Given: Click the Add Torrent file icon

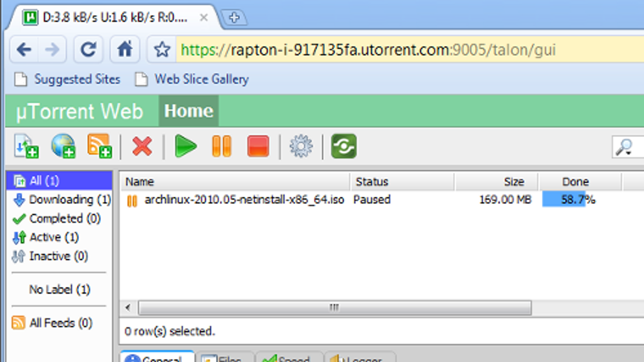Looking at the screenshot, I should coord(26,146).
